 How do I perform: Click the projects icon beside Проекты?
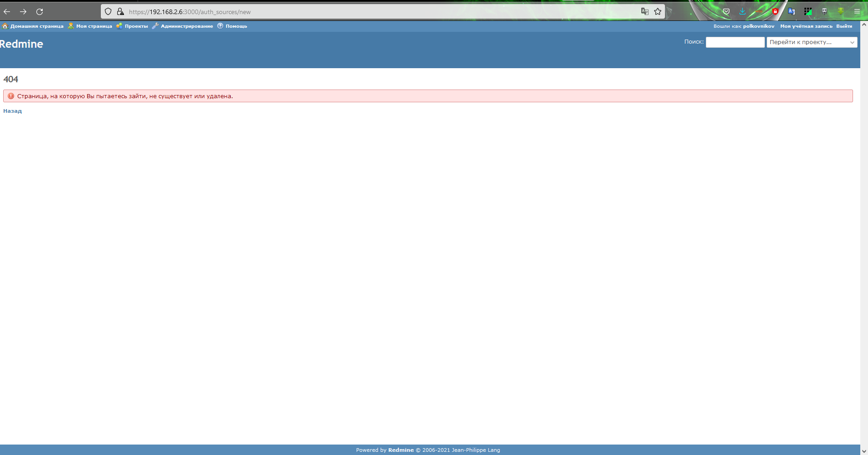(x=119, y=26)
